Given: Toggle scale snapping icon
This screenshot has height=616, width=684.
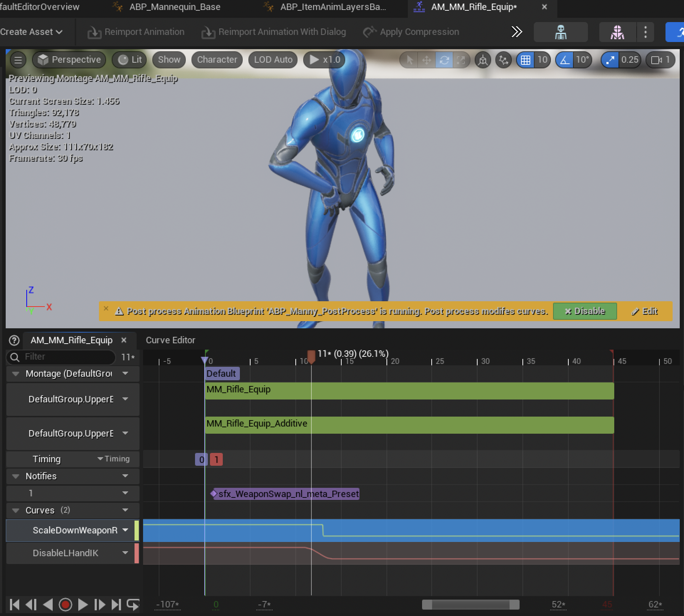Looking at the screenshot, I should 610,60.
